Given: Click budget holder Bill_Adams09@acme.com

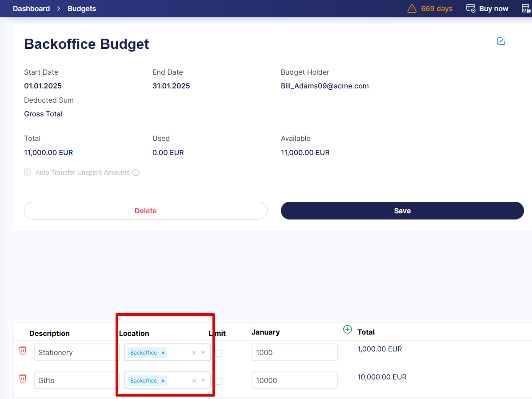Looking at the screenshot, I should pos(325,86).
